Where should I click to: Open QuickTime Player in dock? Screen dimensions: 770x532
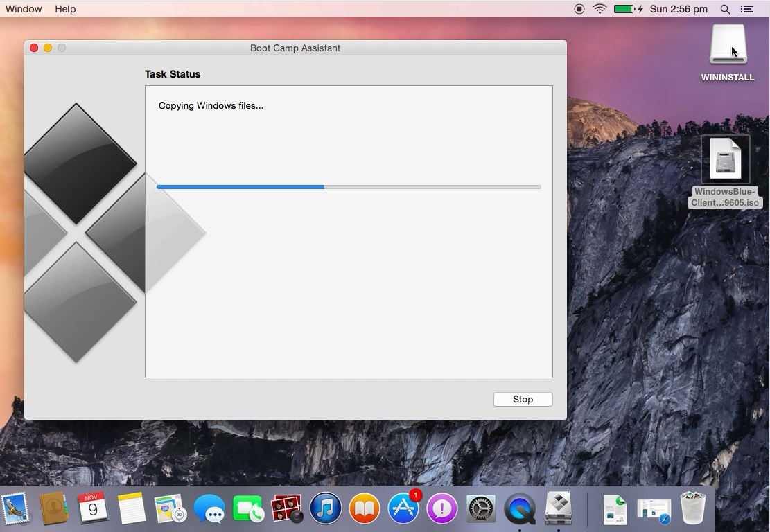point(520,508)
